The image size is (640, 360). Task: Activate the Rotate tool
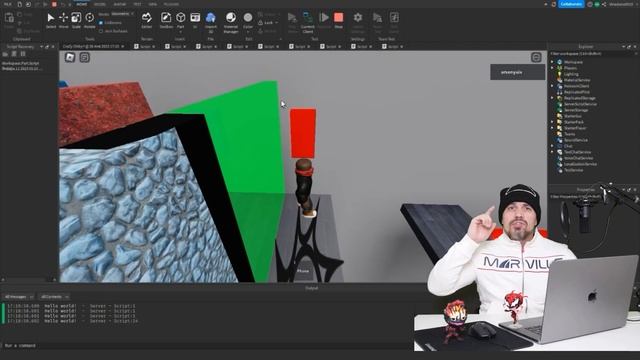click(89, 20)
